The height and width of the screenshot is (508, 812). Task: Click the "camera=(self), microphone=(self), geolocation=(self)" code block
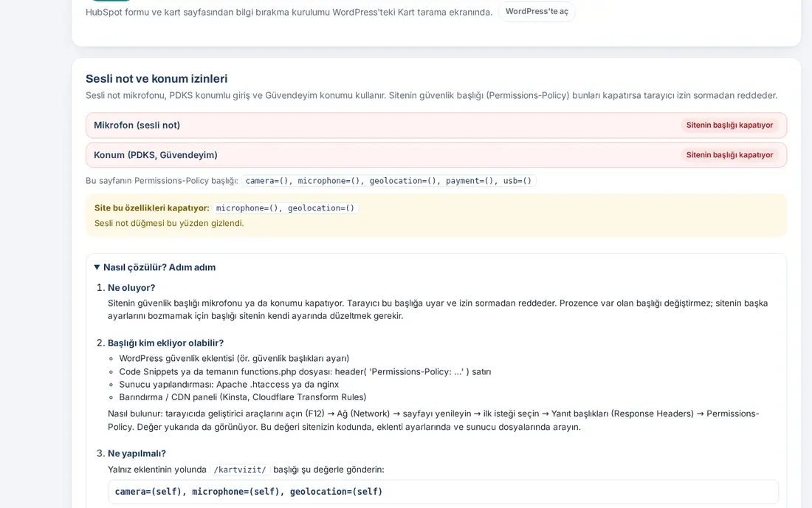click(x=443, y=492)
